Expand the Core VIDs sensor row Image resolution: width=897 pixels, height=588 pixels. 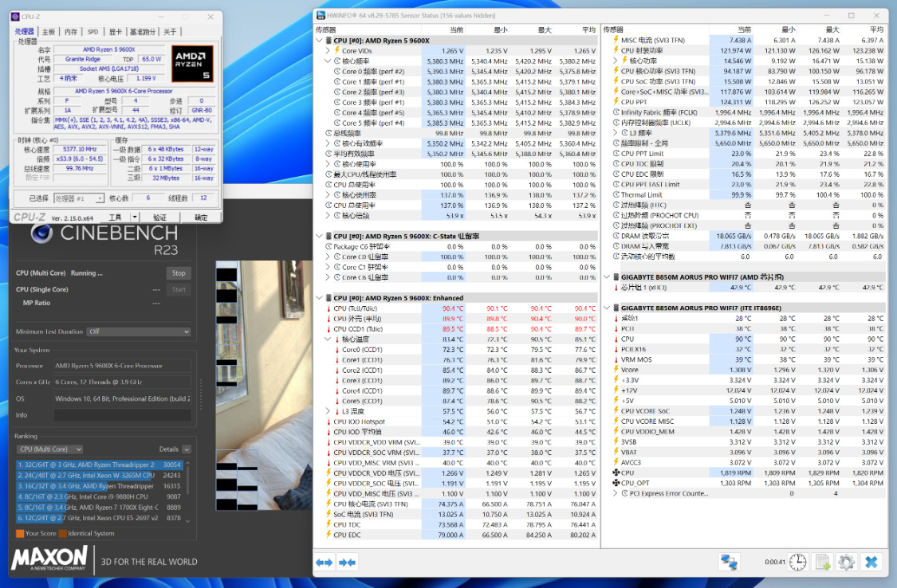click(328, 51)
